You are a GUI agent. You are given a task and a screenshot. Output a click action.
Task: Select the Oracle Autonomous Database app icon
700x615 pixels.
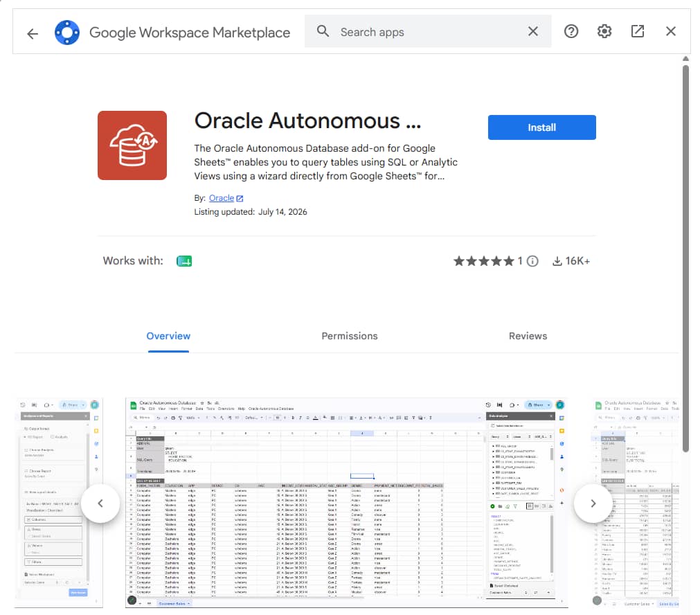(x=132, y=145)
